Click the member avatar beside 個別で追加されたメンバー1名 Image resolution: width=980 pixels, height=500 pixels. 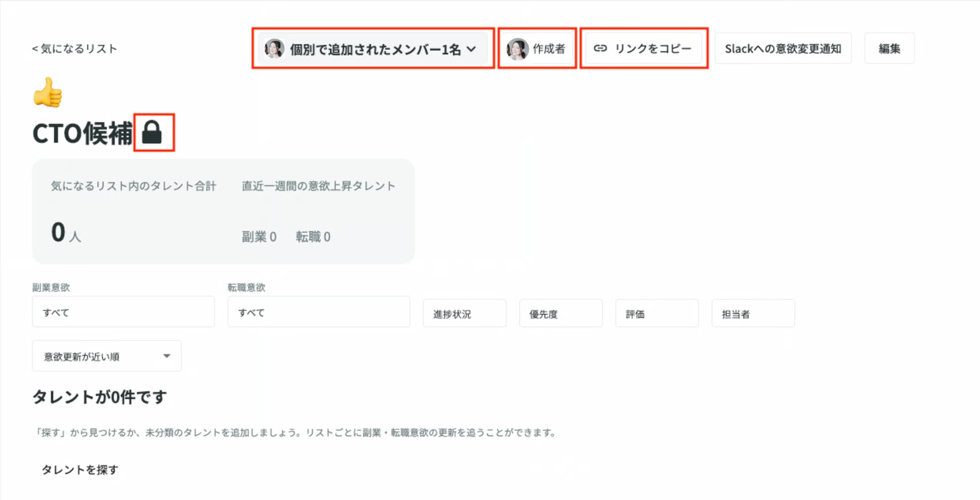point(274,49)
